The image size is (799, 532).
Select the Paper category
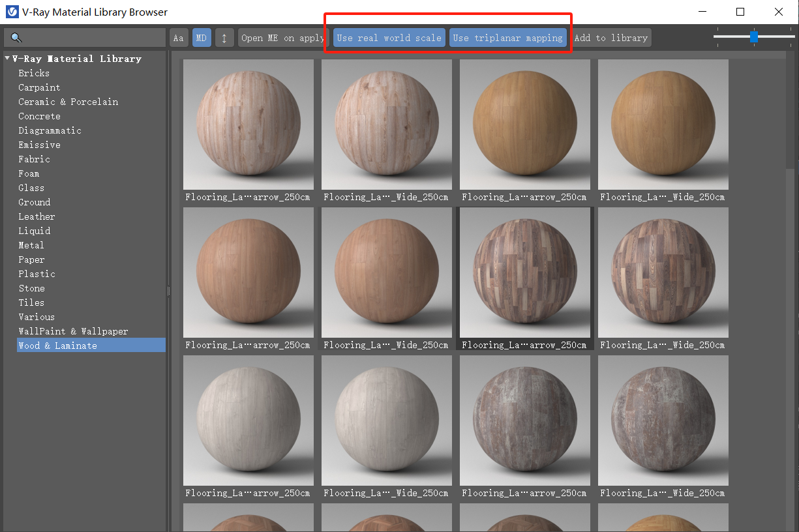point(31,259)
